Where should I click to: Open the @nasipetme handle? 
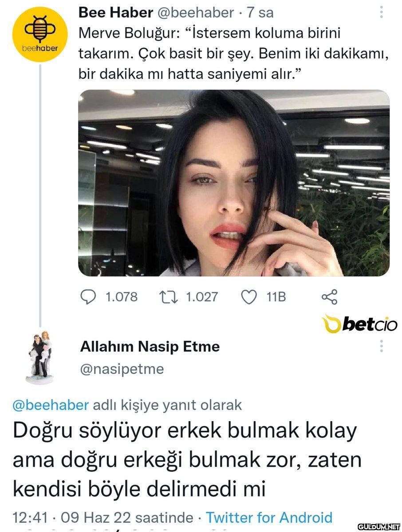tap(122, 369)
